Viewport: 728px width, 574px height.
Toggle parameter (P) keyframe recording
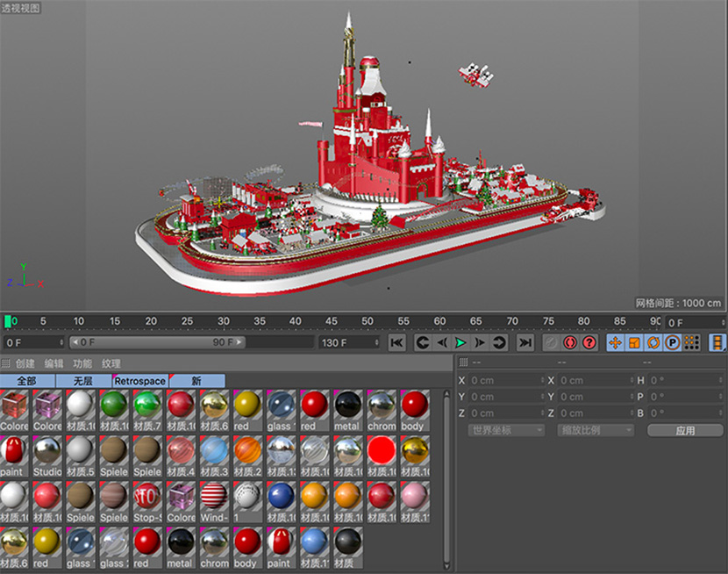click(x=672, y=342)
